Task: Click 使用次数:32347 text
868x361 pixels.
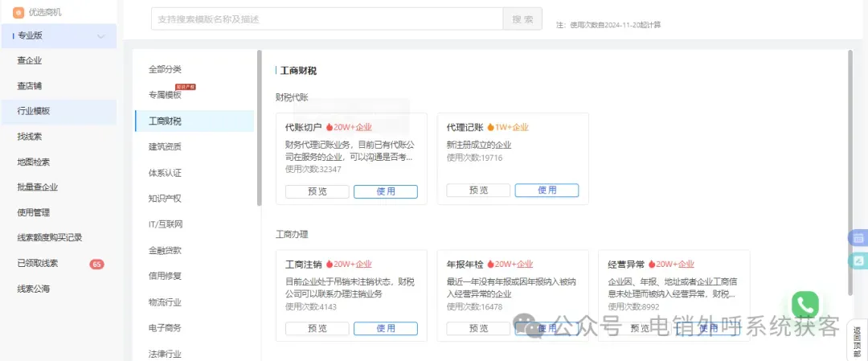Action: pyautogui.click(x=313, y=170)
